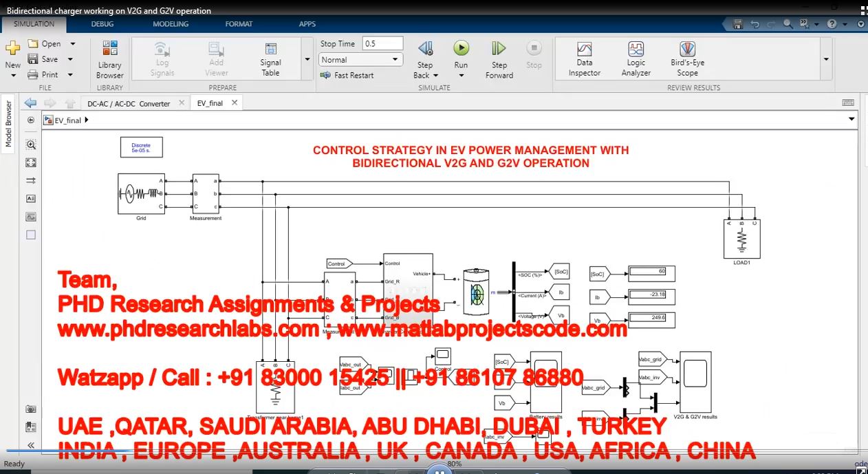868x474 pixels.
Task: Click the Image palette icon
Action: [30, 217]
